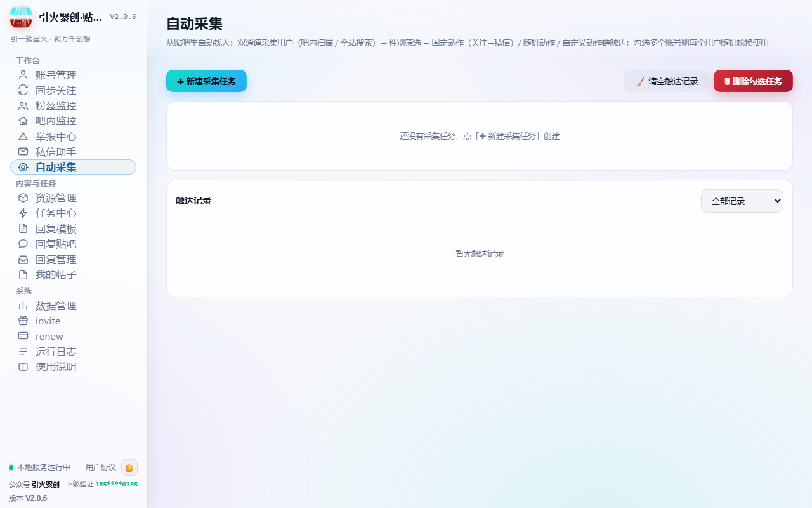Click 清空触达记录 button
The image size is (812, 508).
point(666,81)
